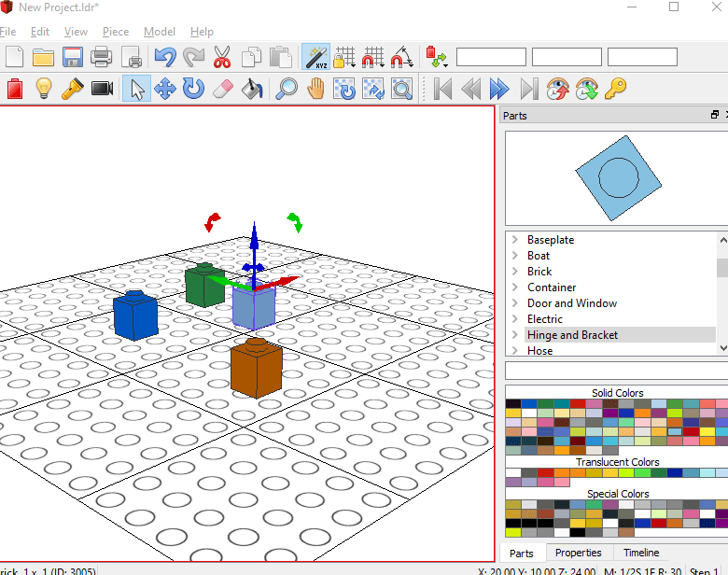Select the Insert brick tool
728x575 pixels.
(x=14, y=89)
